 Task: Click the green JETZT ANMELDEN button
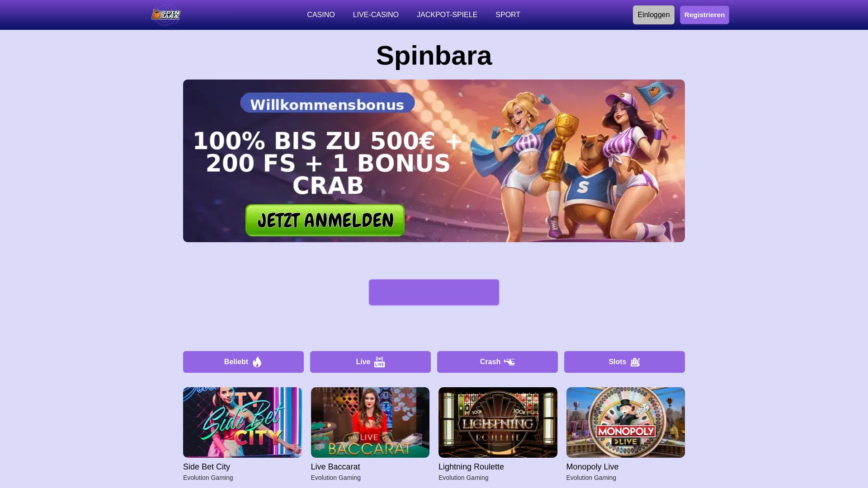[325, 221]
